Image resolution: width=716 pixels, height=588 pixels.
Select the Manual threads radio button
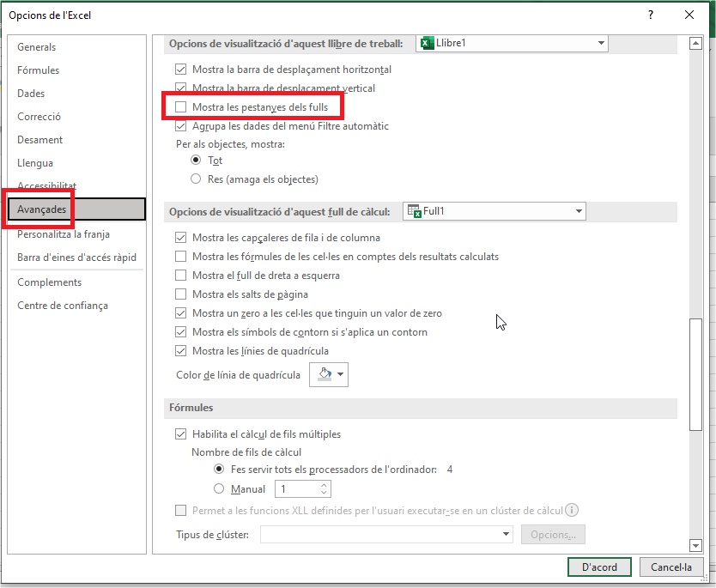(219, 489)
